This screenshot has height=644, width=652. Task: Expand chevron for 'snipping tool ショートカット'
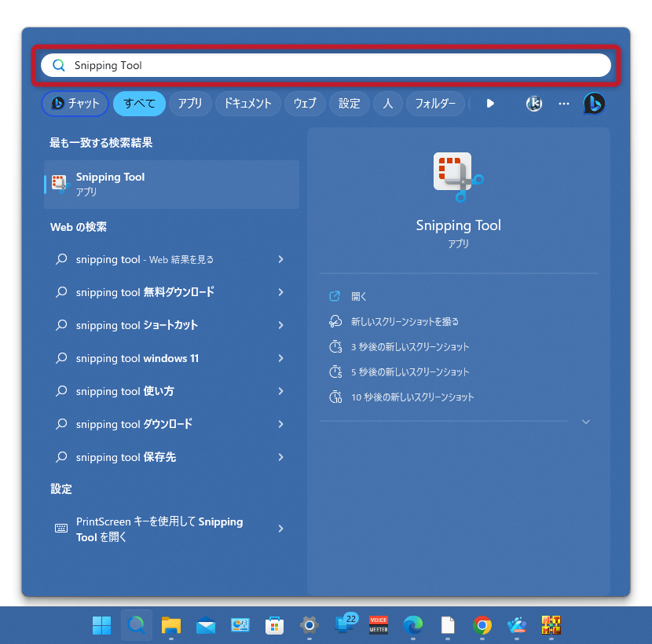pyautogui.click(x=280, y=325)
